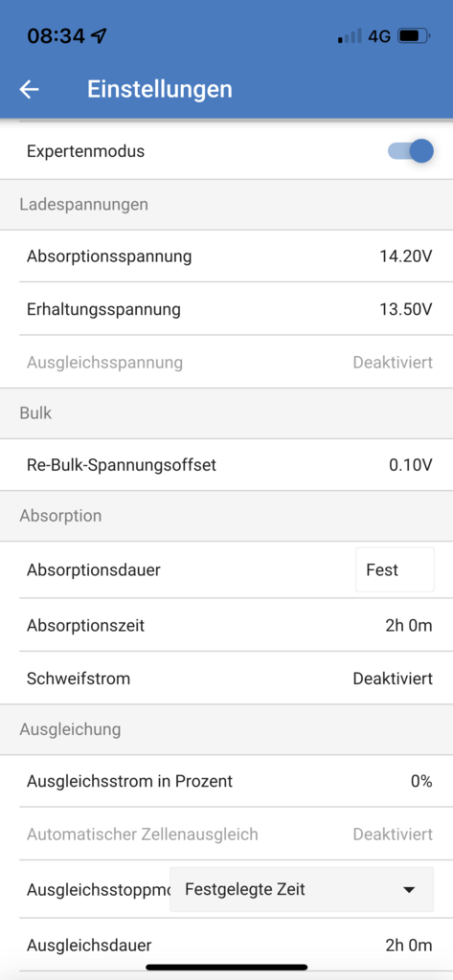Open the Ausgleichsstoppmodus dropdown
Screen dimensions: 453x980
[x=302, y=889]
